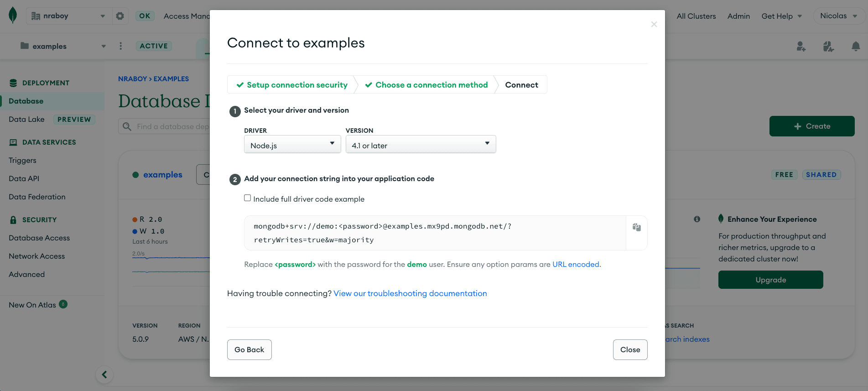Open the troubleshooting documentation link

pos(410,293)
